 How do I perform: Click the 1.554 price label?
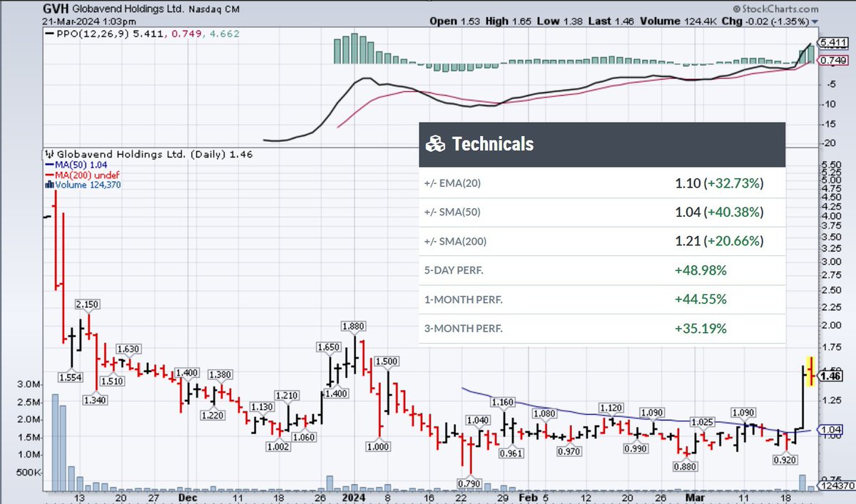tap(69, 376)
